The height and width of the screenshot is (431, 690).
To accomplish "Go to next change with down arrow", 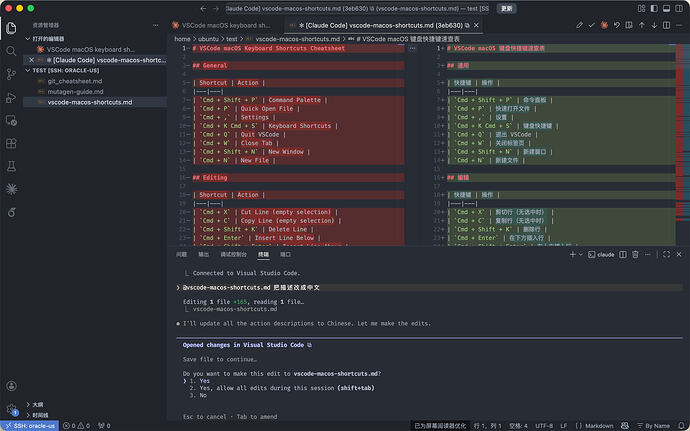I will tap(654, 25).
